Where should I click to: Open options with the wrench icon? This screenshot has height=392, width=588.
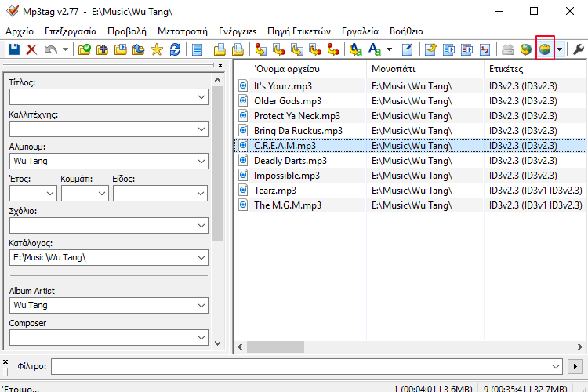coord(579,49)
